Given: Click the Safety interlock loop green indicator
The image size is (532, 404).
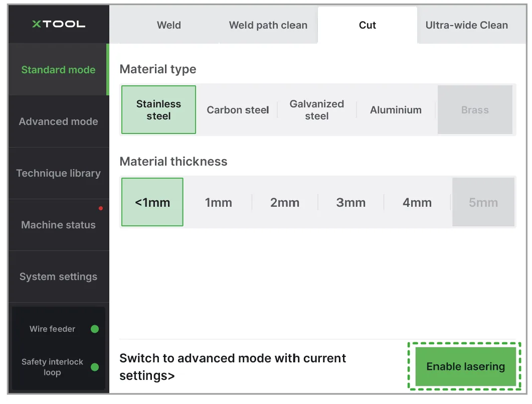Looking at the screenshot, I should coord(95,367).
